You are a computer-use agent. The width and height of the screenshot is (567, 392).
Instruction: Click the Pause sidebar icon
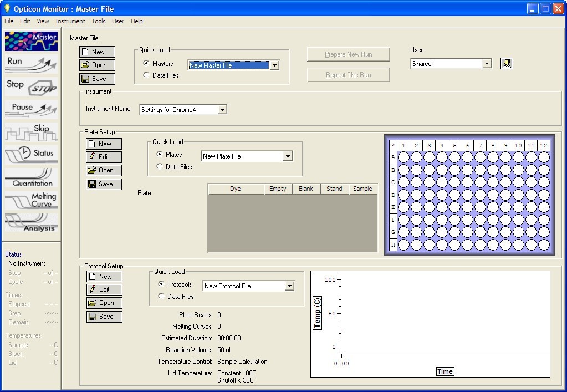31,109
